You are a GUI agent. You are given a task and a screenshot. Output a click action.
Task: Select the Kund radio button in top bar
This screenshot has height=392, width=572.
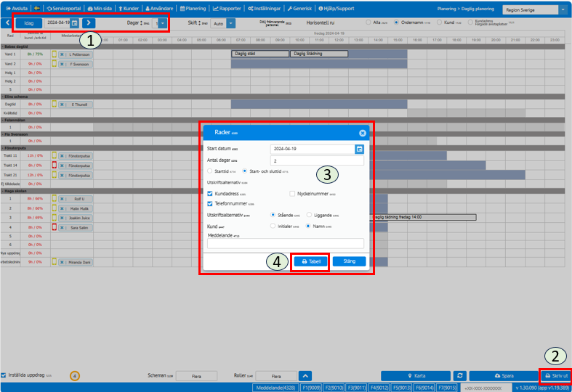point(439,23)
